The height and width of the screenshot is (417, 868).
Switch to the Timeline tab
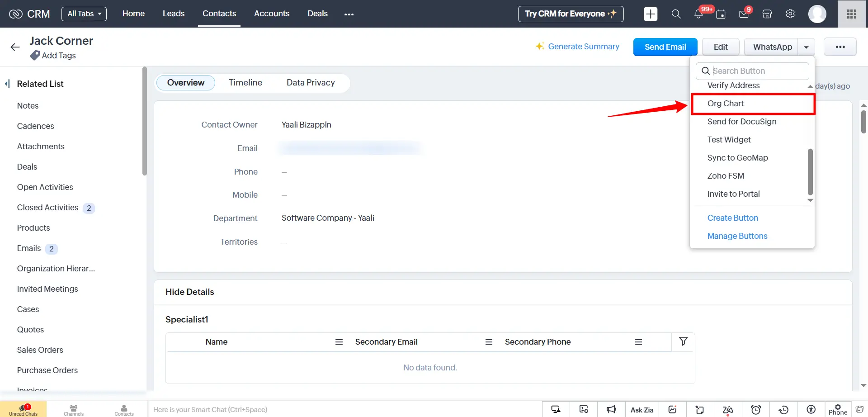(245, 82)
